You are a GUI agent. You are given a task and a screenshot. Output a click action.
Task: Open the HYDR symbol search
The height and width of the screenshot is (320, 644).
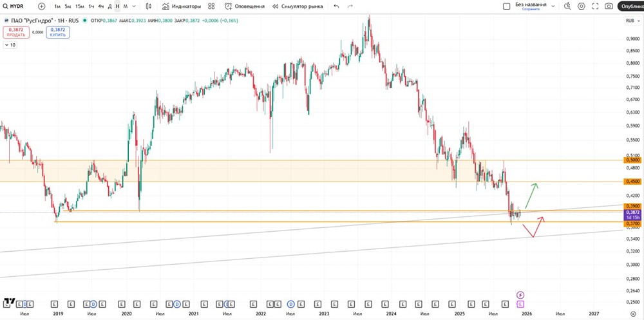tap(14, 6)
